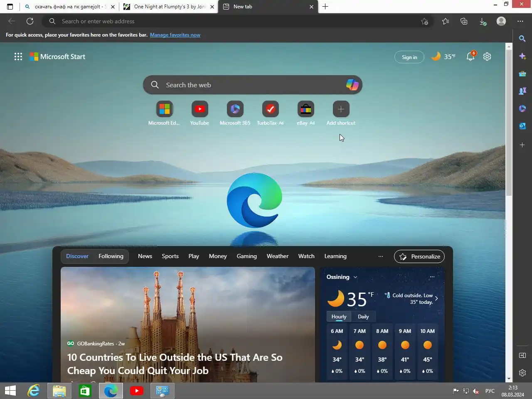Expand more feed categories ellipsis
Viewport: 532px width, 399px height.
pyautogui.click(x=380, y=256)
